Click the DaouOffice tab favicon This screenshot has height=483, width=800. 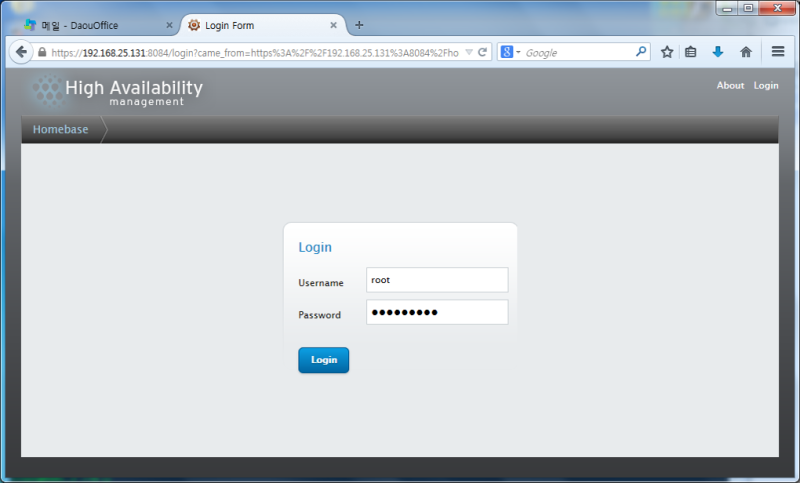coord(30,25)
